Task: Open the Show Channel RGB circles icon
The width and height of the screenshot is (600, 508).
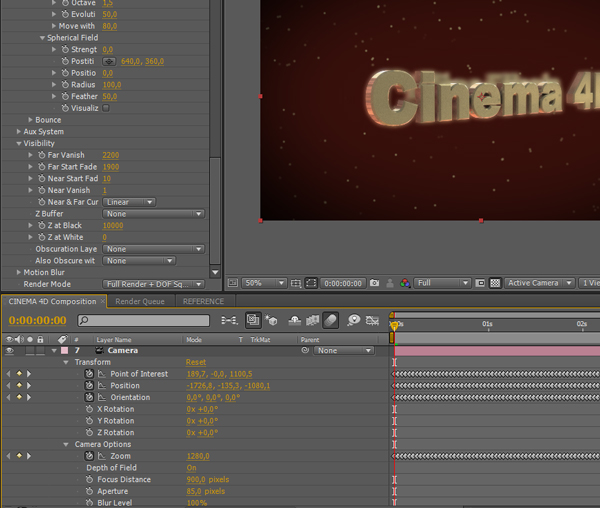Action: [405, 283]
